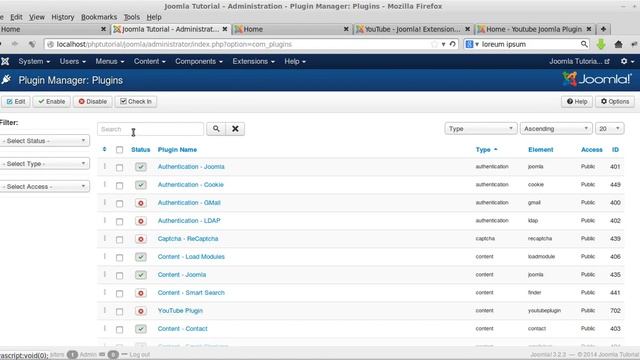Check the box for Authentication - GMail
The image size is (640, 360).
119,203
